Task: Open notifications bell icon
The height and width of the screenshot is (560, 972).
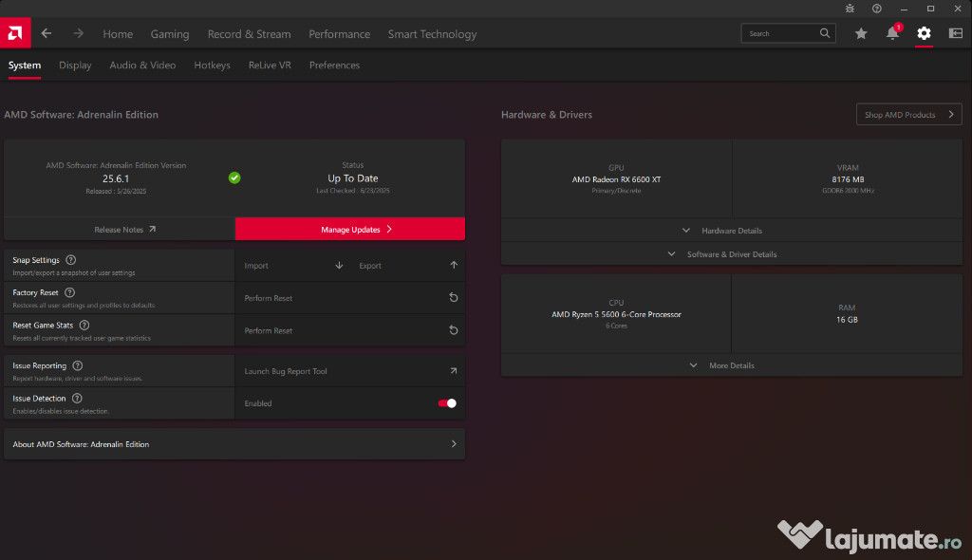Action: pos(892,33)
